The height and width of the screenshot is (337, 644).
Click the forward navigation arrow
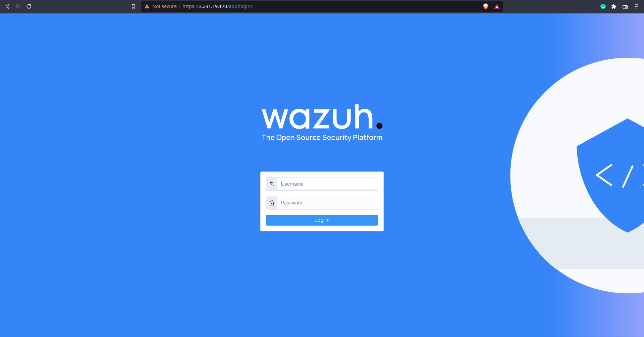tap(18, 6)
